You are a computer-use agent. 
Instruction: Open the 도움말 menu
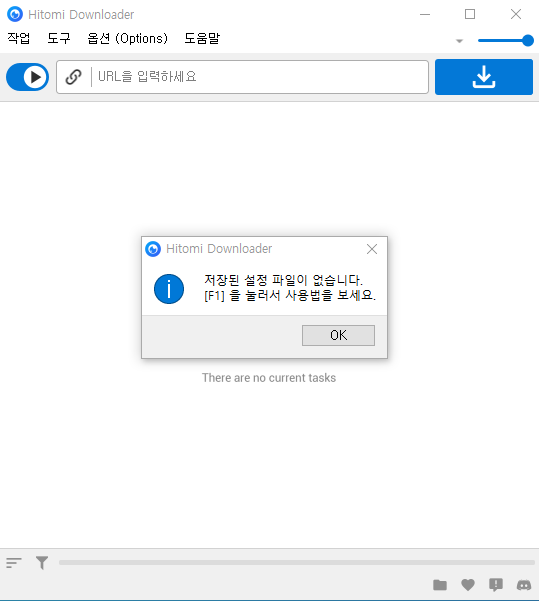click(202, 38)
